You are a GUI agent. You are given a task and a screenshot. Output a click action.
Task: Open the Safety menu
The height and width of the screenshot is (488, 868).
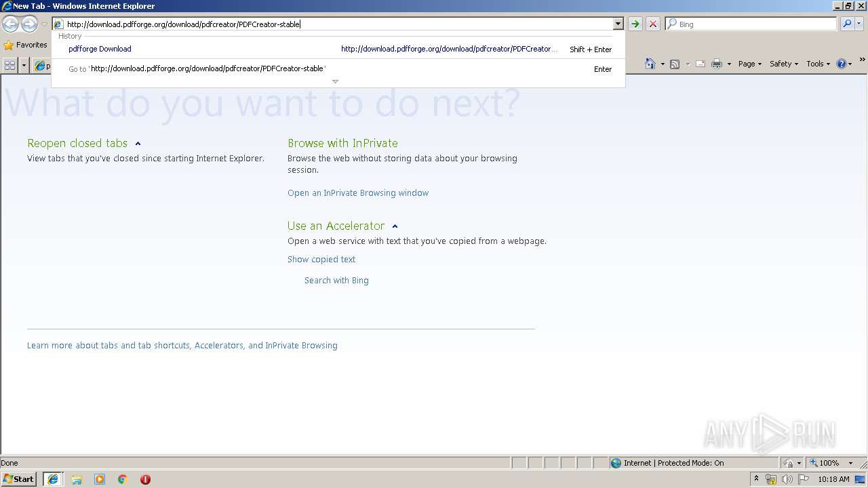click(785, 64)
